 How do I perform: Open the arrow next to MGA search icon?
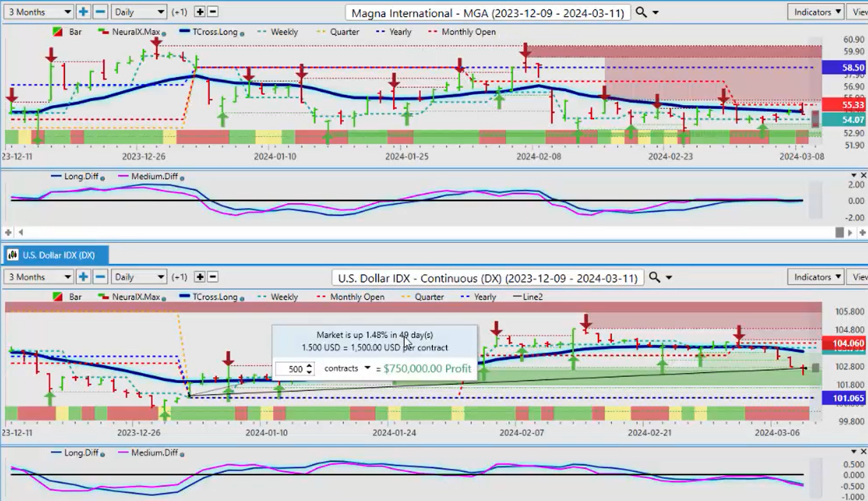[655, 12]
